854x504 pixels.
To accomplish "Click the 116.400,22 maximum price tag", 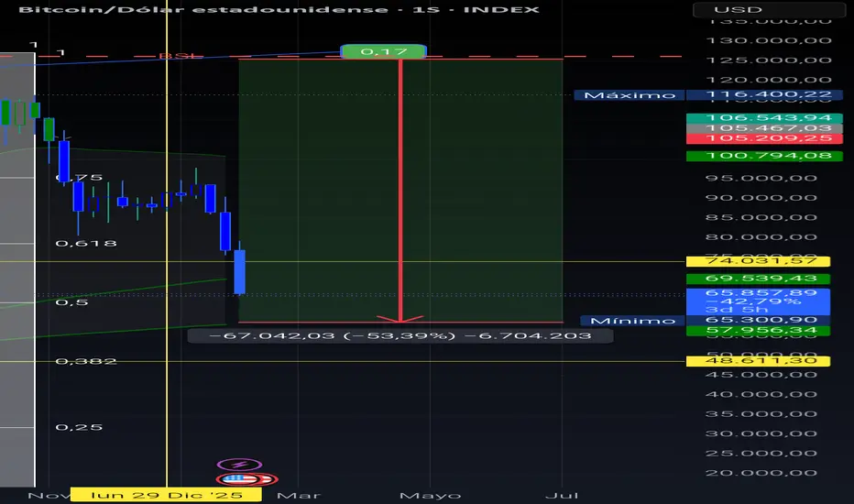I will (x=765, y=94).
